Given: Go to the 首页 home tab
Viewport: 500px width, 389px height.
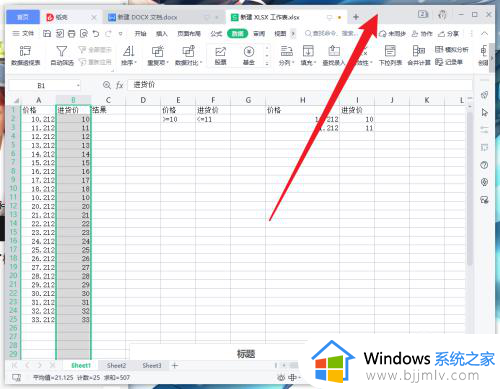Looking at the screenshot, I should 23,17.
